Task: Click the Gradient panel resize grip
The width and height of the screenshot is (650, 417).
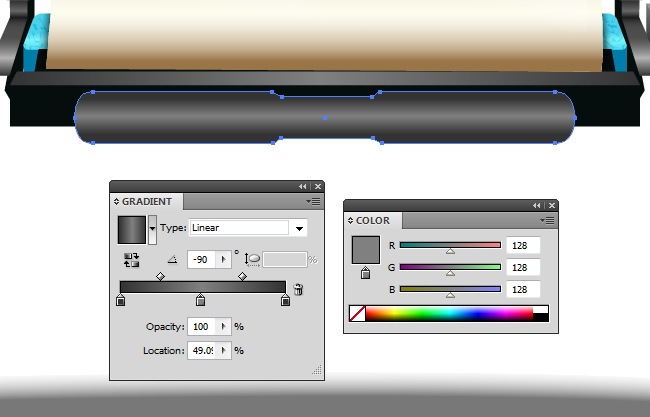Action: 317,370
